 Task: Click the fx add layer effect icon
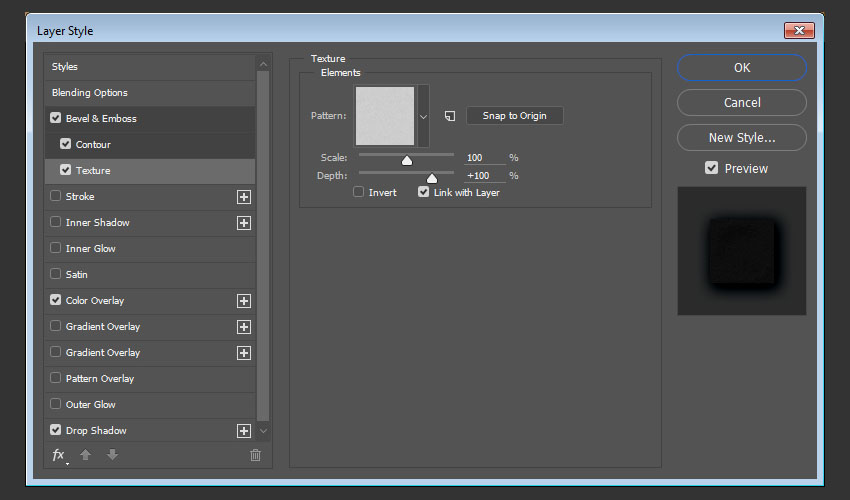(59, 455)
